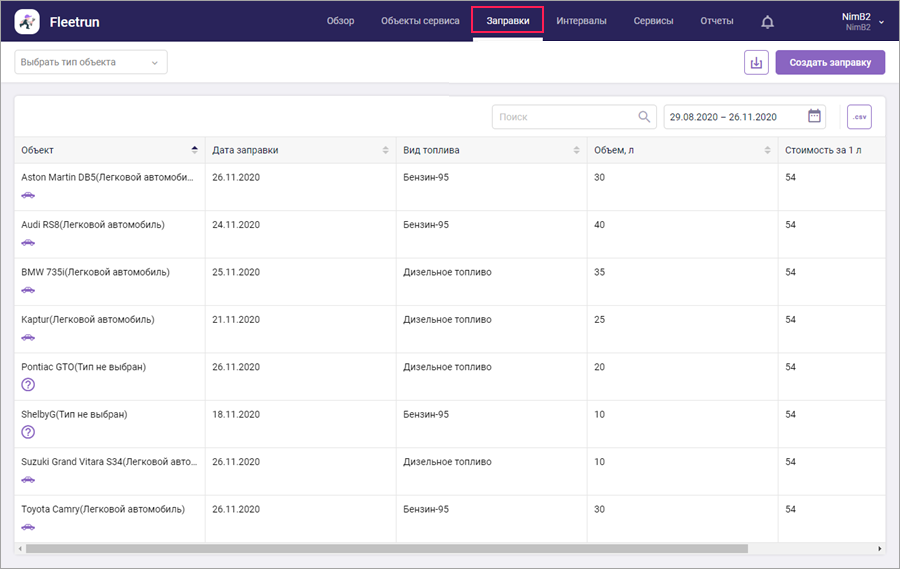Sort table by "Объект" column header
Screen dimensions: 900x569
click(x=108, y=150)
